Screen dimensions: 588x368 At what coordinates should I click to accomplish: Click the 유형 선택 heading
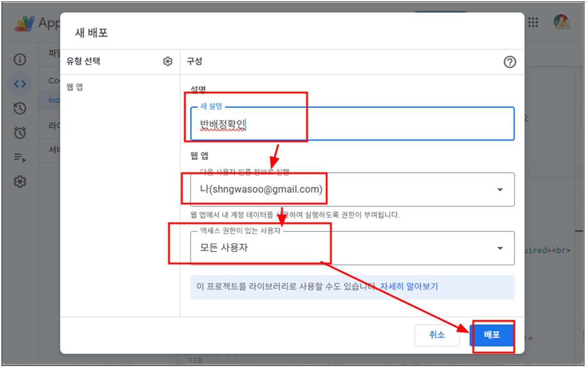point(83,61)
